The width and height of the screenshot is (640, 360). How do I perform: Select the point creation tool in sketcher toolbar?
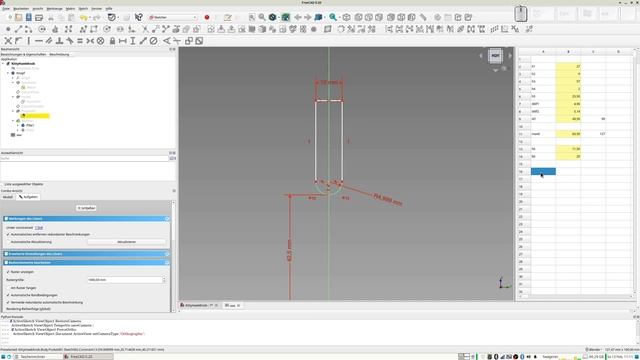[8, 29]
